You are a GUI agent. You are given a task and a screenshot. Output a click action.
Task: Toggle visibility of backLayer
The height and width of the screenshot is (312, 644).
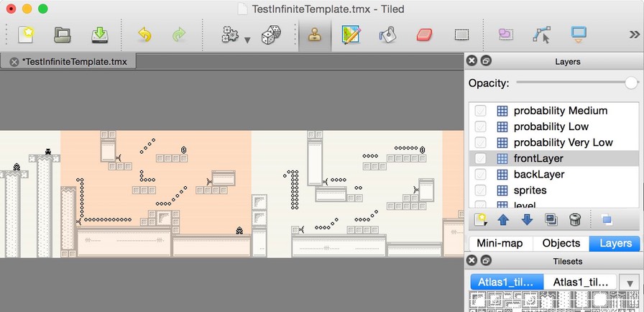tap(480, 175)
